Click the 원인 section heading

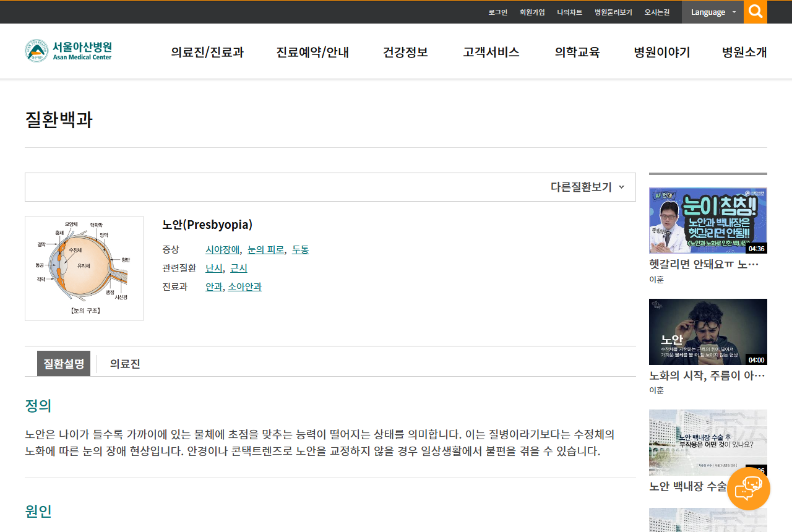[38, 511]
